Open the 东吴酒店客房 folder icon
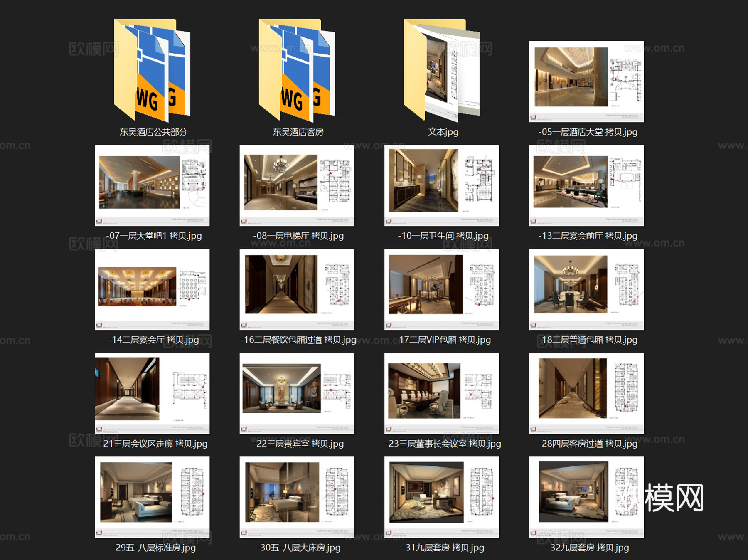The width and height of the screenshot is (748, 560). (297, 70)
